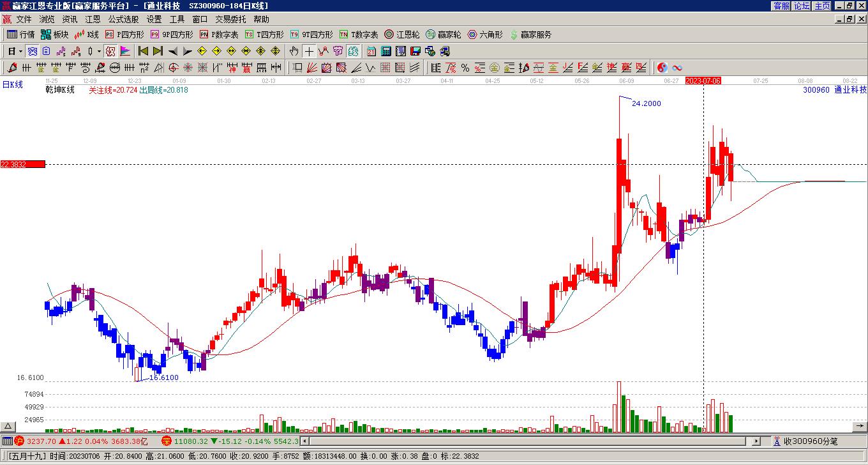Open the 工具 menu
This screenshot has height=465, width=868.
[x=177, y=19]
